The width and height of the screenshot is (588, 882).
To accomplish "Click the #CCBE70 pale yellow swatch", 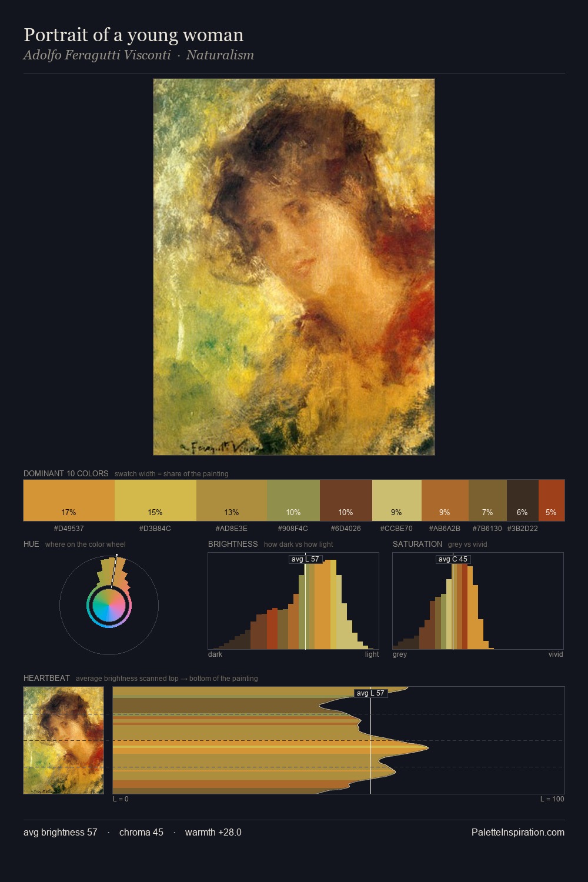I will point(397,500).
